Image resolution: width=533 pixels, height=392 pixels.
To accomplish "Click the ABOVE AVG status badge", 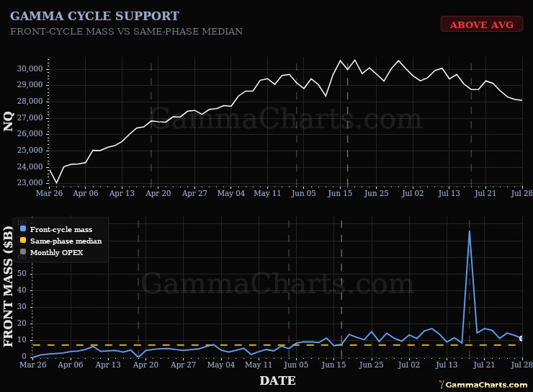I will (x=482, y=24).
